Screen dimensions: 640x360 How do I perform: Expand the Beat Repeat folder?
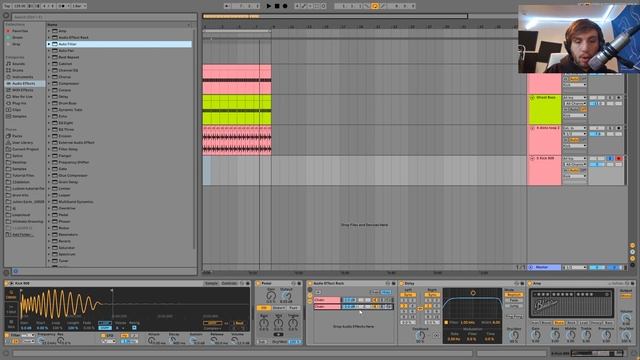49,57
